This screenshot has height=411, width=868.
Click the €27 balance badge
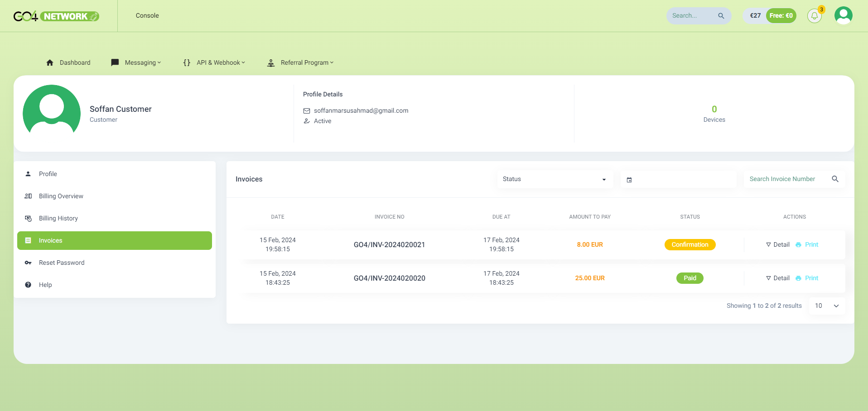[755, 15]
